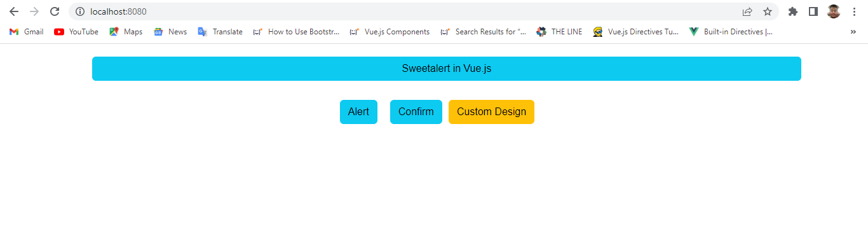
Task: Reload the page with refresh icon
Action: pos(55,11)
